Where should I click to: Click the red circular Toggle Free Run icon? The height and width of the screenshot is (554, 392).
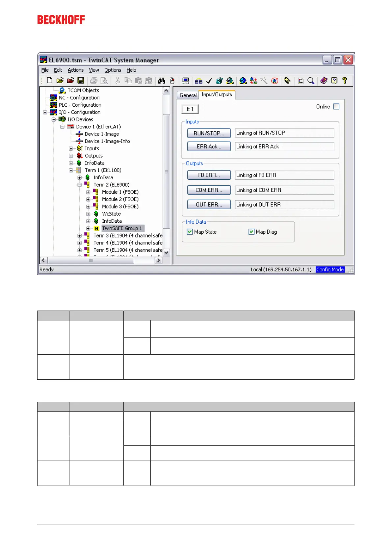coord(274,81)
